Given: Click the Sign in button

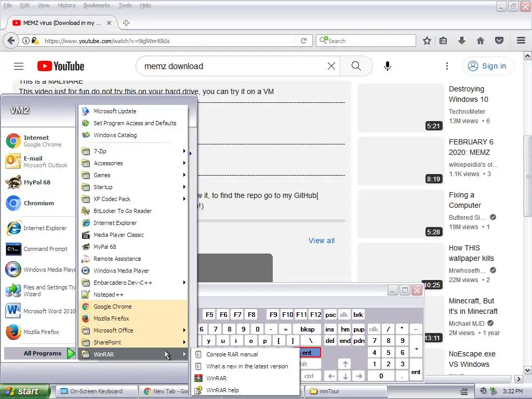Looking at the screenshot, I should pyautogui.click(x=488, y=66).
